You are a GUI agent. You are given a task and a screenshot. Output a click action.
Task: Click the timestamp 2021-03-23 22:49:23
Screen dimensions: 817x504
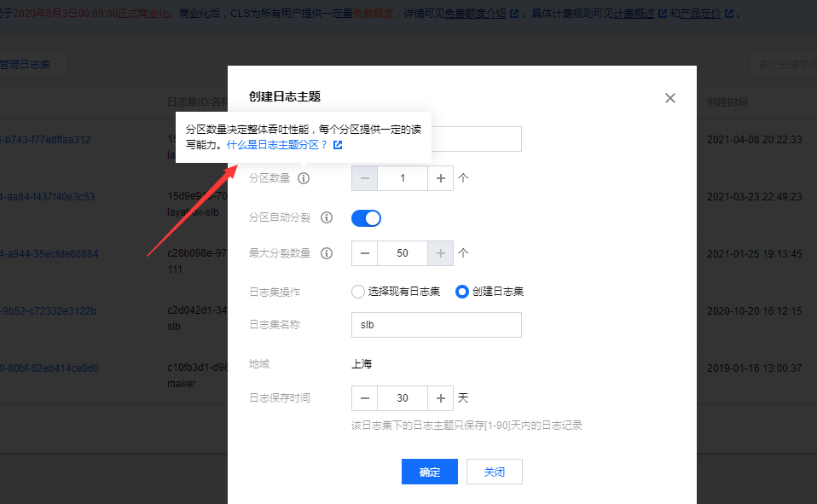click(x=754, y=197)
